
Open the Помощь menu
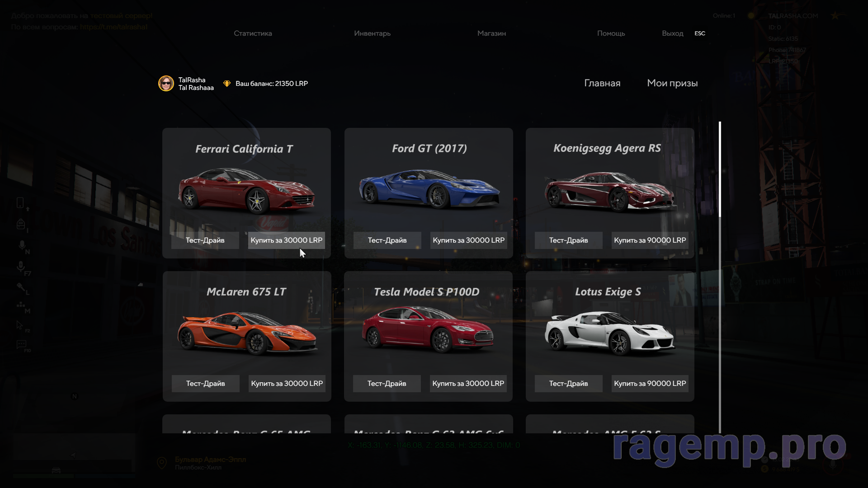[x=611, y=33]
